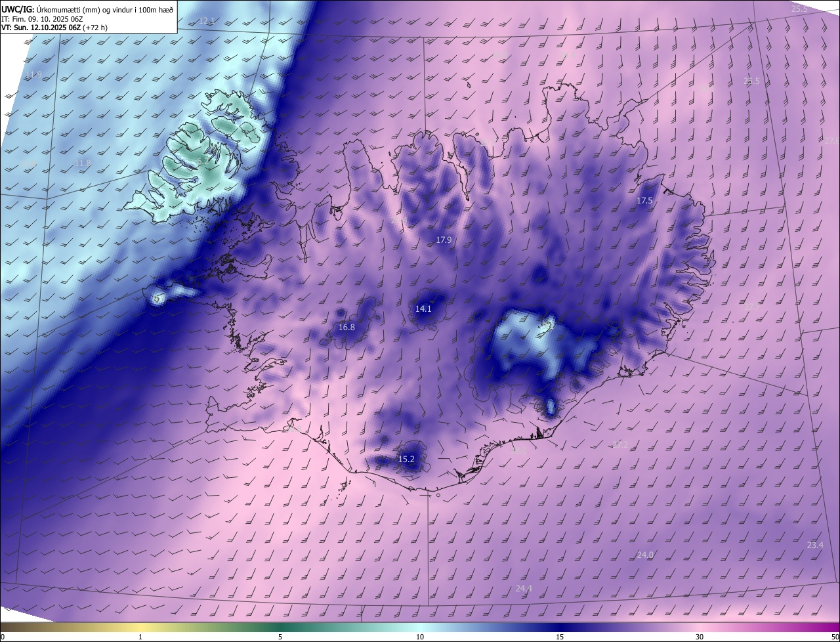The image size is (840, 642).
Task: Select the legend tick labeled 10
Action: 420,637
